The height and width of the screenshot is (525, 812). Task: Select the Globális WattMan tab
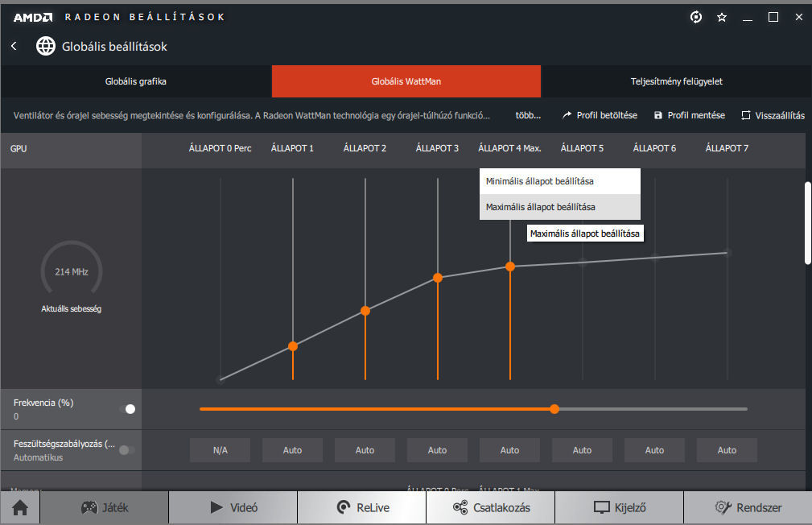coord(406,81)
